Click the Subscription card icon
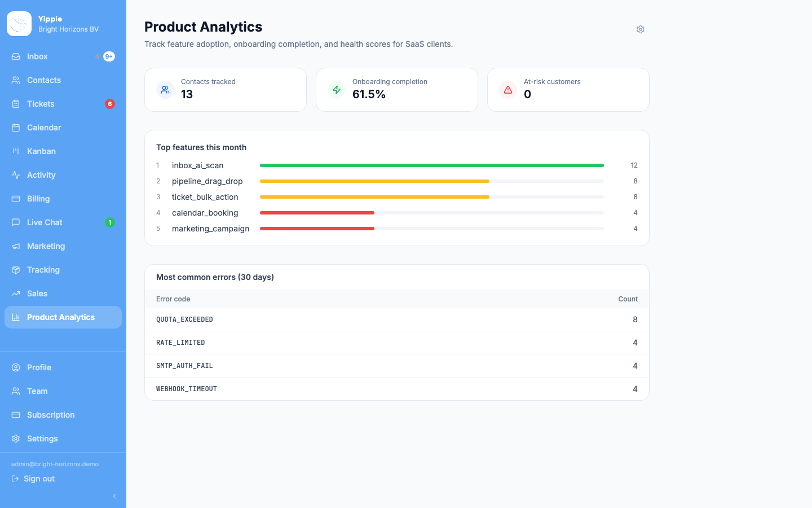The image size is (812, 508). click(16, 415)
